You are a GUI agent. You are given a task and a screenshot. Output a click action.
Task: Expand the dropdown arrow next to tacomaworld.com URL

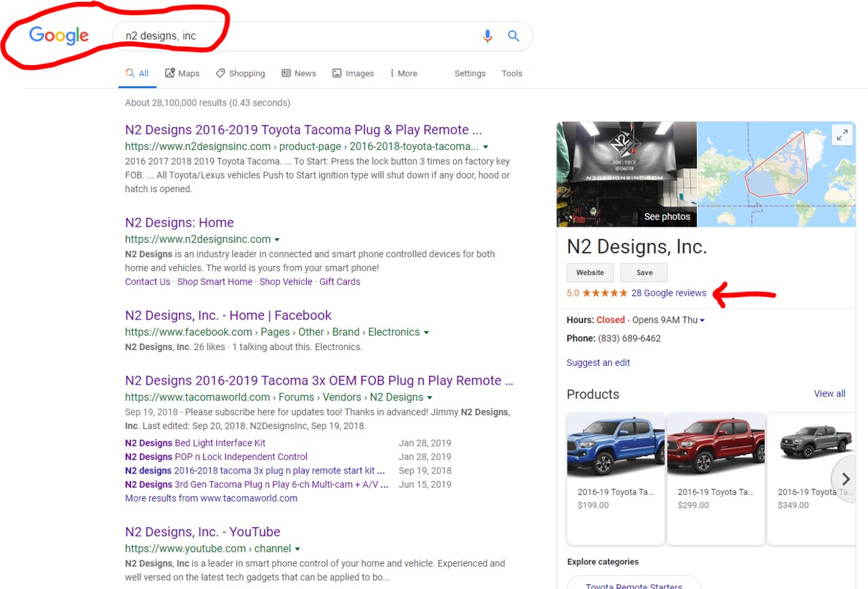430,398
